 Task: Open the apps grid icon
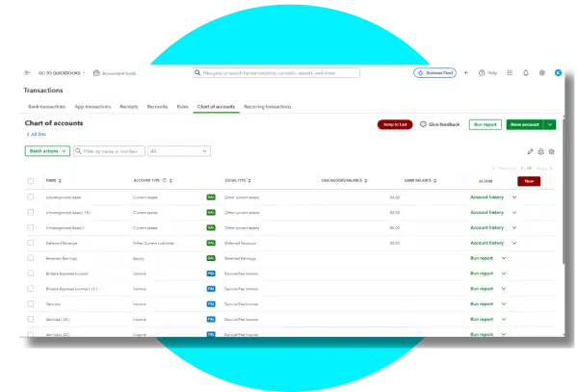tap(510, 73)
